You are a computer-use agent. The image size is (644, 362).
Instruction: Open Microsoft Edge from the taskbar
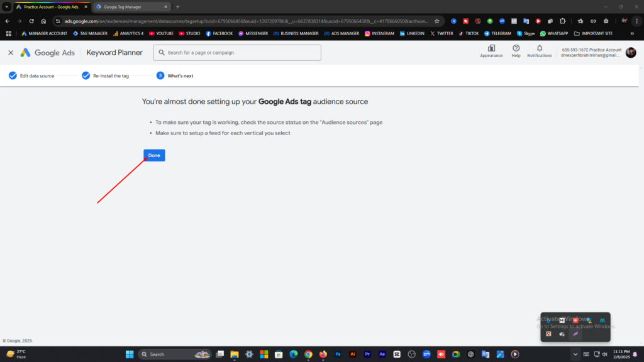[293, 354]
